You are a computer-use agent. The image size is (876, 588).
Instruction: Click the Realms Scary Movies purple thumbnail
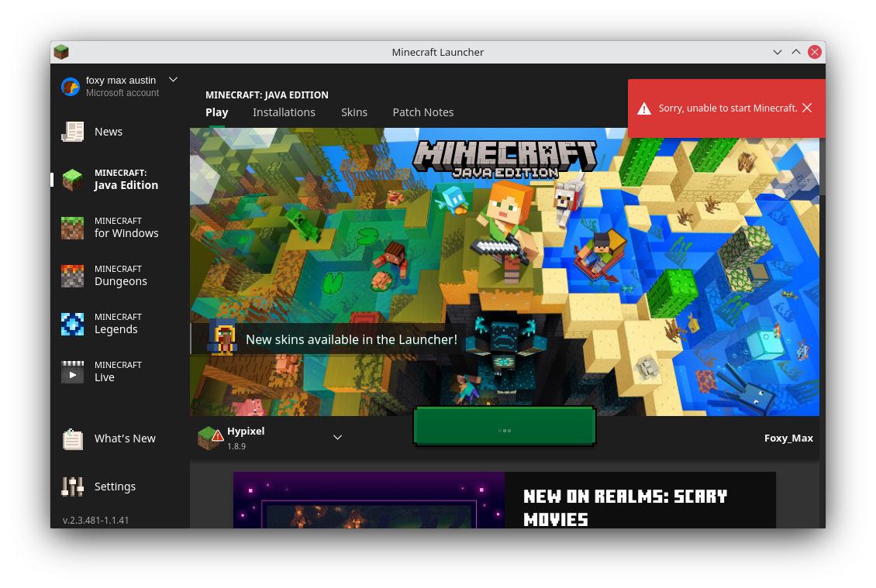(369, 500)
